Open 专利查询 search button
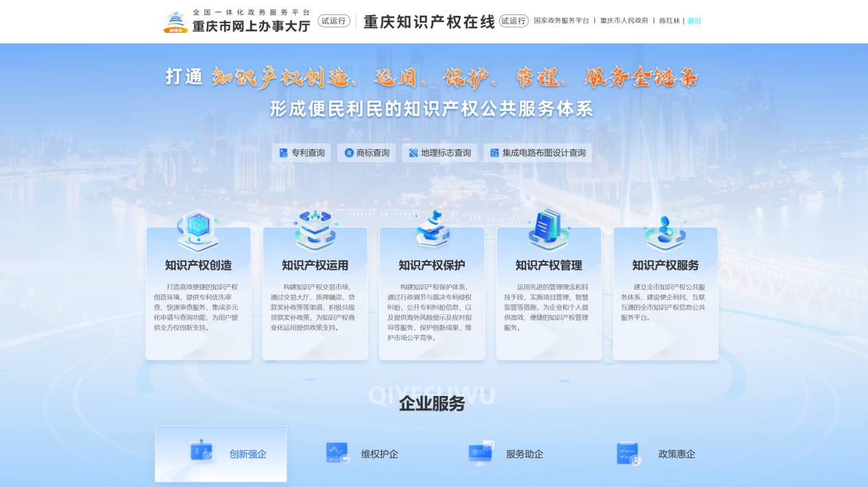The width and height of the screenshot is (868, 487). (302, 153)
